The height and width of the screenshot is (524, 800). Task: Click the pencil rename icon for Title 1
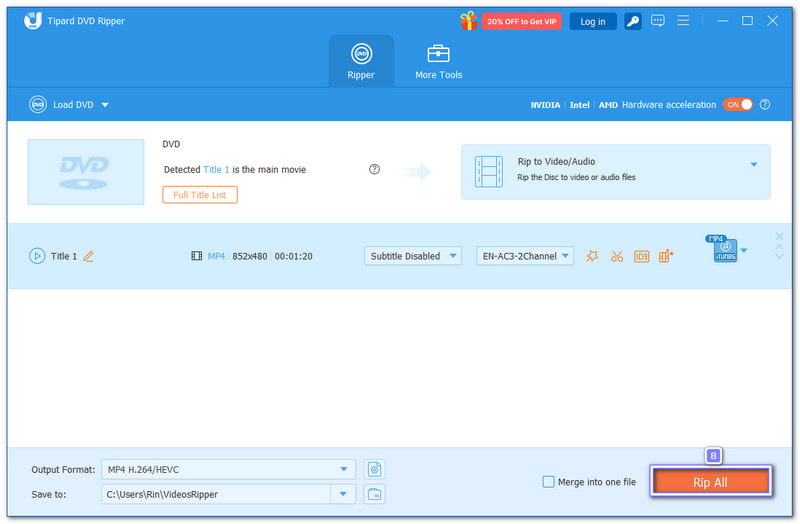(88, 256)
